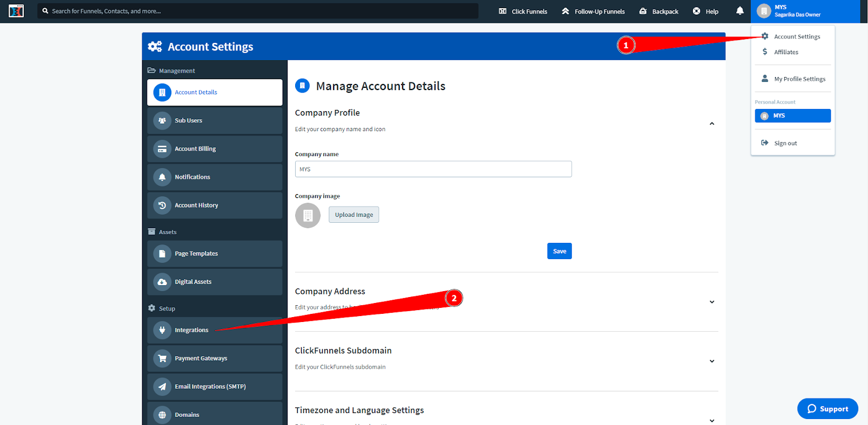Viewport: 868px width, 425px height.
Task: Click the Sub Users people icon
Action: pyautogui.click(x=162, y=121)
